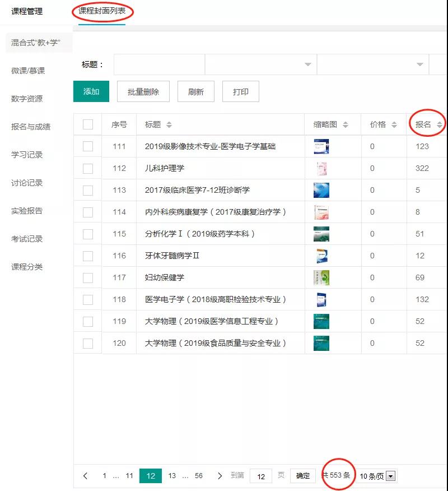Select checkbox for 分析化学Ⅰ row
This screenshot has width=448, height=491.
pos(88,234)
